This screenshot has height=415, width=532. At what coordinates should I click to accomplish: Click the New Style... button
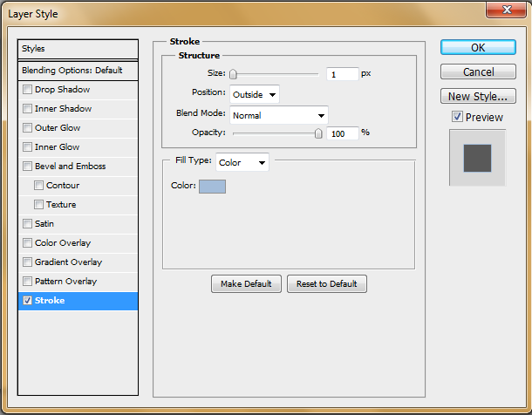(478, 96)
